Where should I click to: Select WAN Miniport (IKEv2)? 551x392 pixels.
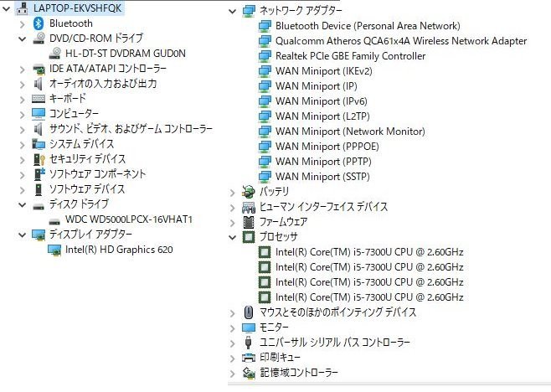323,71
